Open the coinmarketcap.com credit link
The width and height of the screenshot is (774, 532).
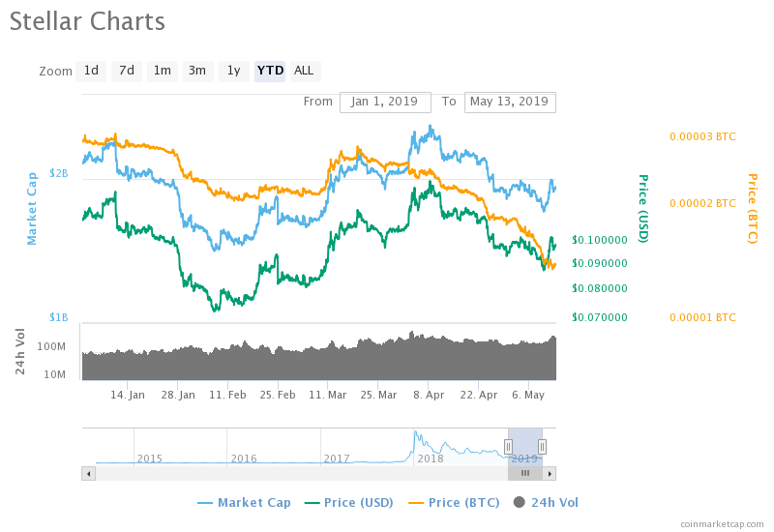(x=722, y=523)
